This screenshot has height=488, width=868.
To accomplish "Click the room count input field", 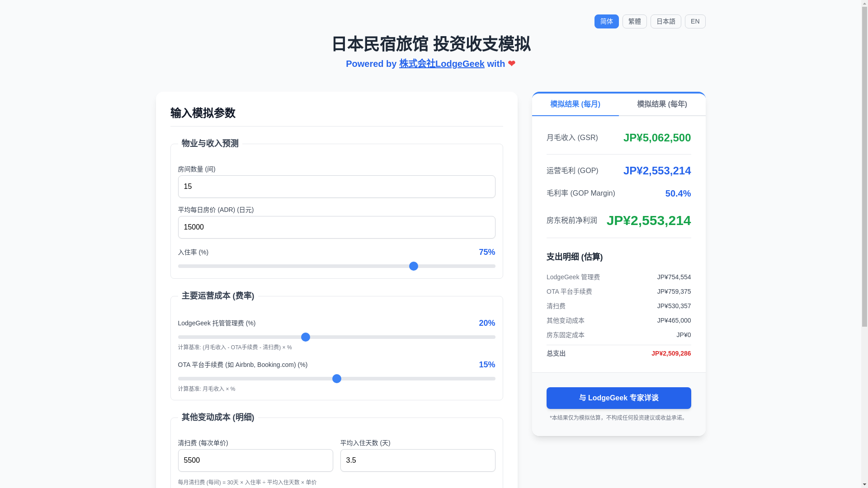I will 336,187.
